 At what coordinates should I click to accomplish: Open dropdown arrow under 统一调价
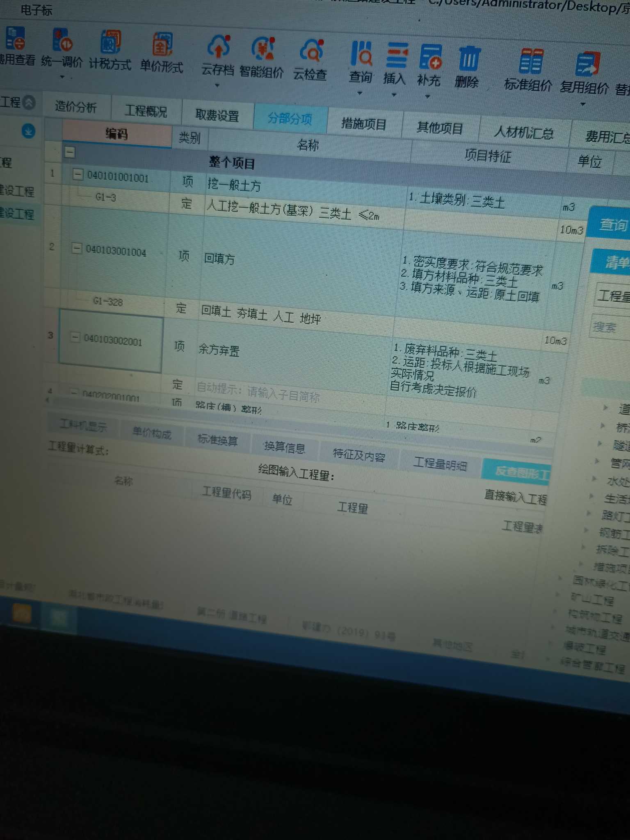pyautogui.click(x=62, y=77)
